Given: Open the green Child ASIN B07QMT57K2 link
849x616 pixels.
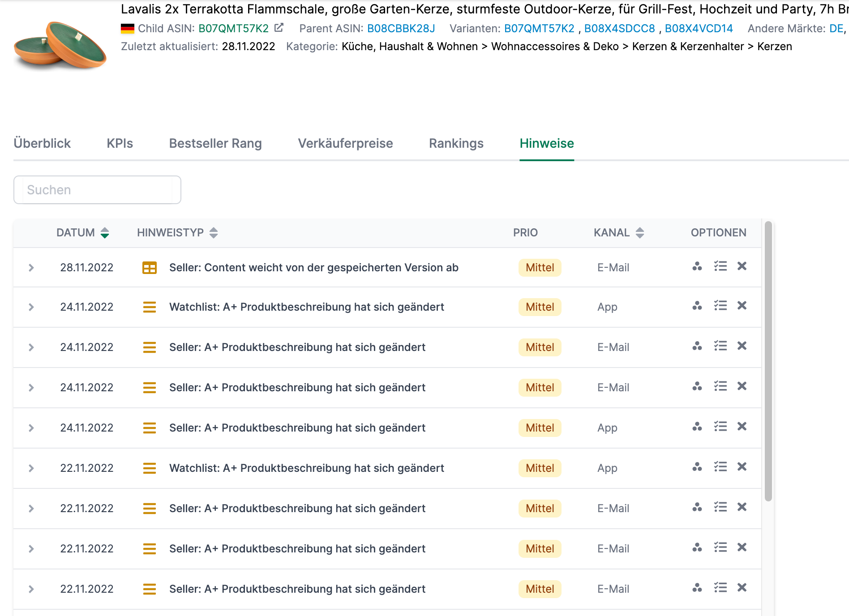Looking at the screenshot, I should coord(234,29).
